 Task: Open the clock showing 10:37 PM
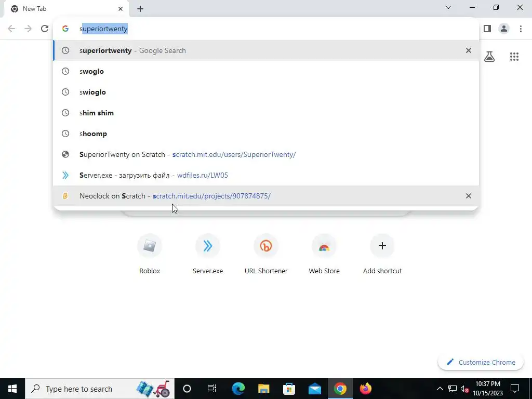click(x=488, y=389)
